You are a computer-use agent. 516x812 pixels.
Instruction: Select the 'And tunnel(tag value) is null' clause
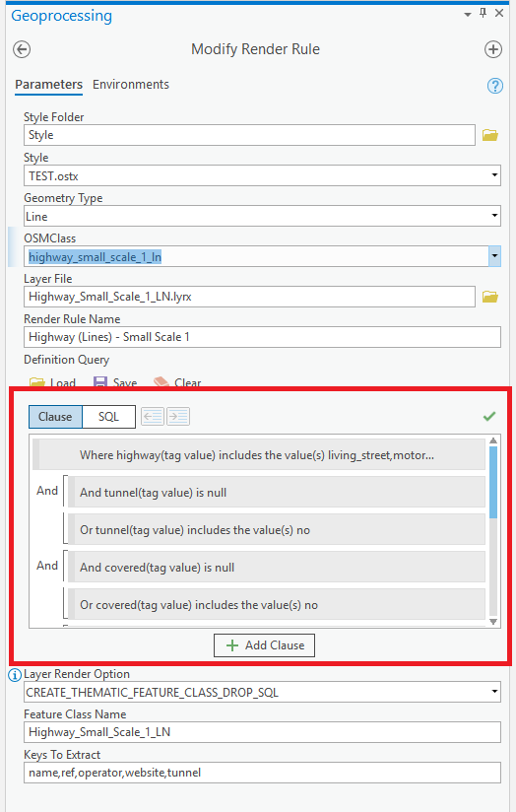coord(277,493)
